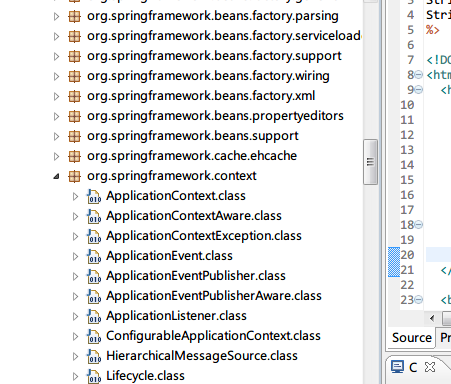Switch to the Source editor tab
Screen dimensions: 451x384
(x=412, y=338)
